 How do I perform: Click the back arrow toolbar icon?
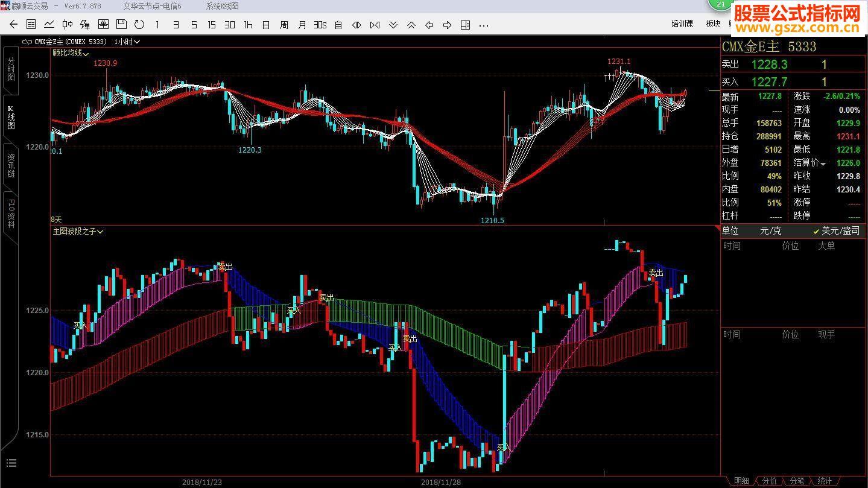pyautogui.click(x=13, y=25)
